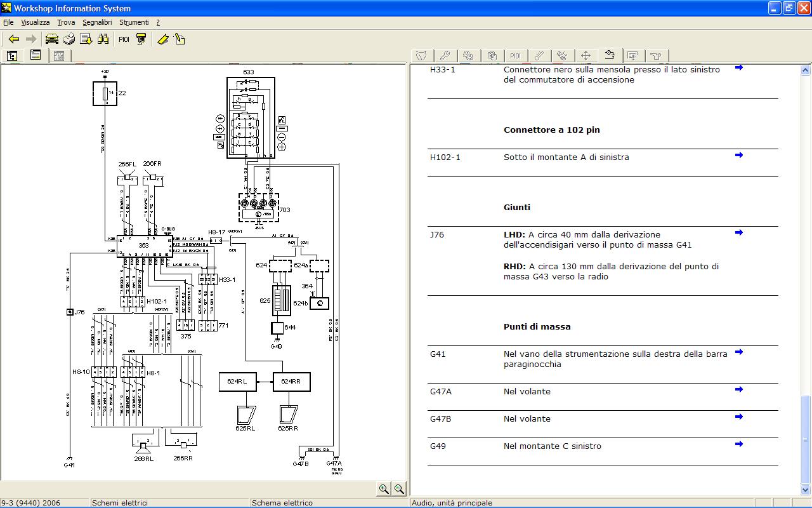Viewport: 812px width, 508px height.
Task: Open the Strumenti menu
Action: pos(134,22)
